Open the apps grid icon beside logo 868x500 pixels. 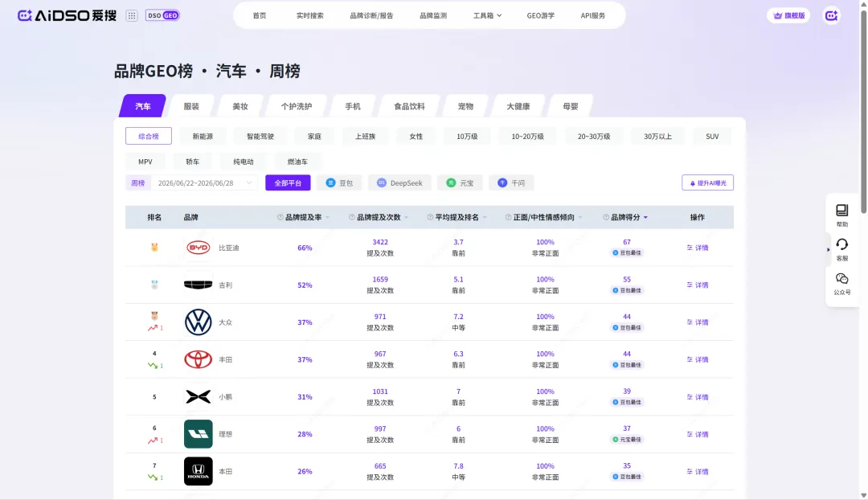click(132, 15)
